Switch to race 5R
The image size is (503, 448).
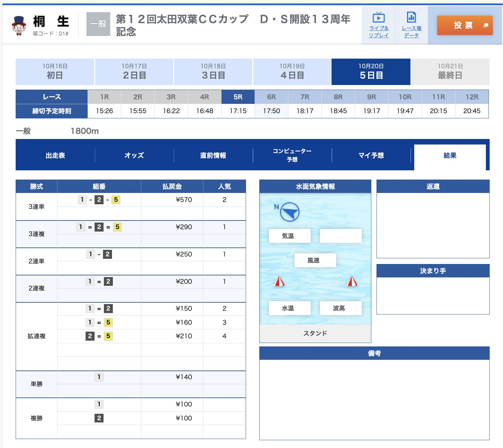point(238,97)
